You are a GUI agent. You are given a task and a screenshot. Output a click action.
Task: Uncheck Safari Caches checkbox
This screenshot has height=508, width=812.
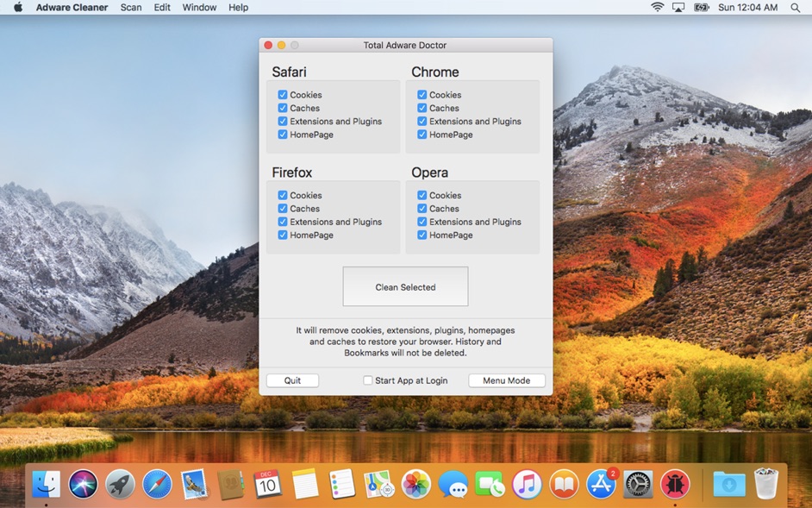click(282, 108)
